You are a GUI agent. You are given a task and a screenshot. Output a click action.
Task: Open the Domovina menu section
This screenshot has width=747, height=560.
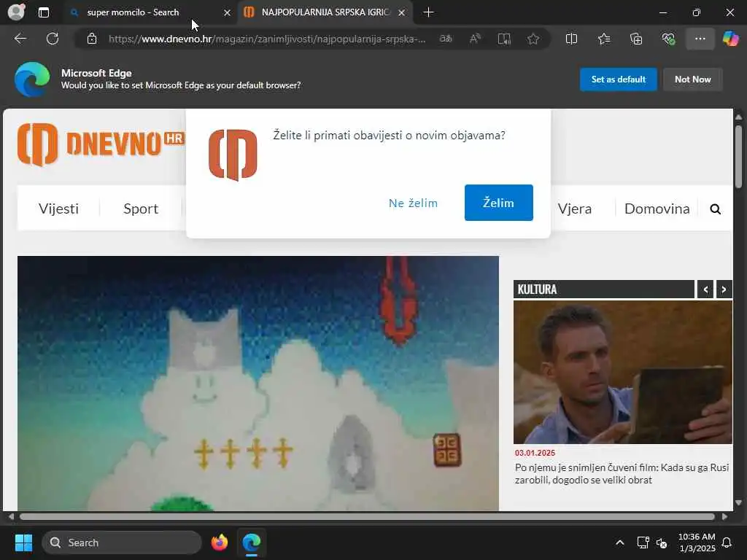pos(657,209)
